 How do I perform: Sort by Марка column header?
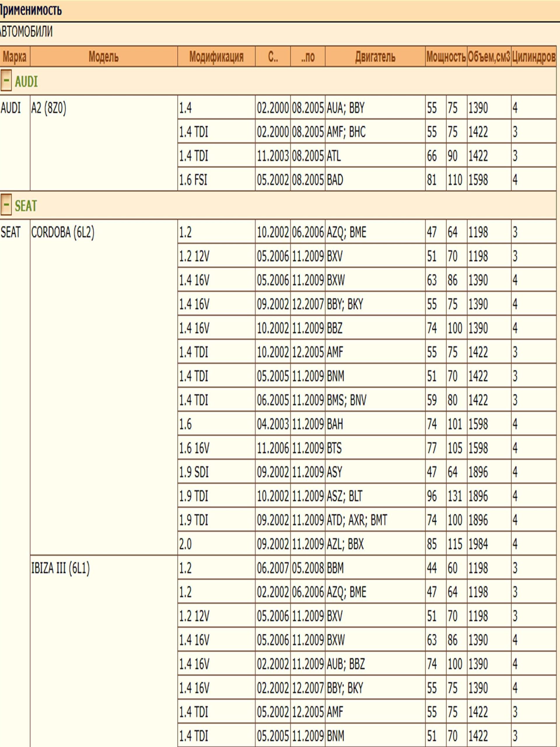click(15, 57)
